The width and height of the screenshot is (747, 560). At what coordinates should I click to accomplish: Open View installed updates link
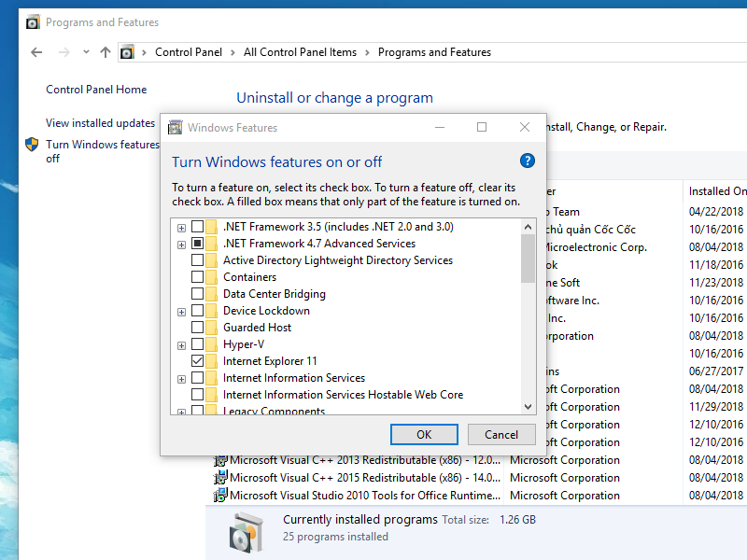coord(101,123)
